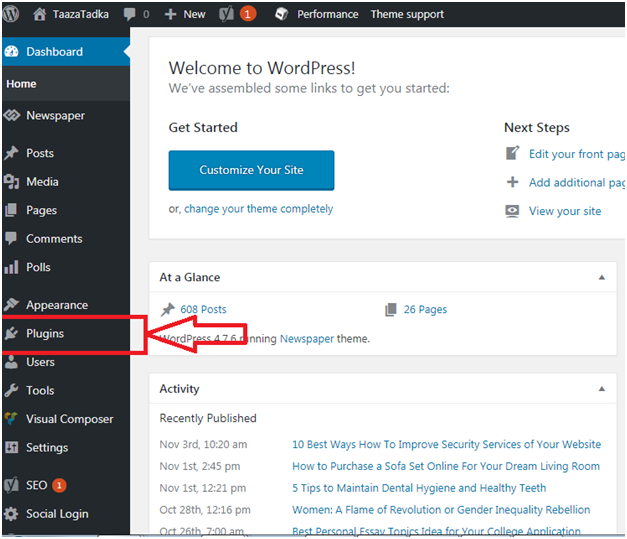Screen dimensions: 627x539
Task: Click the edit pencil icon under Next Steps
Action: tap(513, 153)
